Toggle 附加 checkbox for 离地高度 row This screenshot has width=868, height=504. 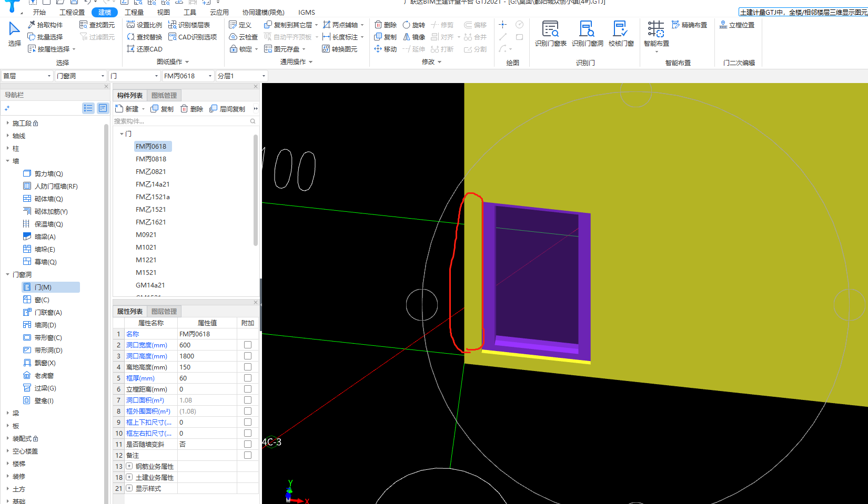pyautogui.click(x=248, y=367)
